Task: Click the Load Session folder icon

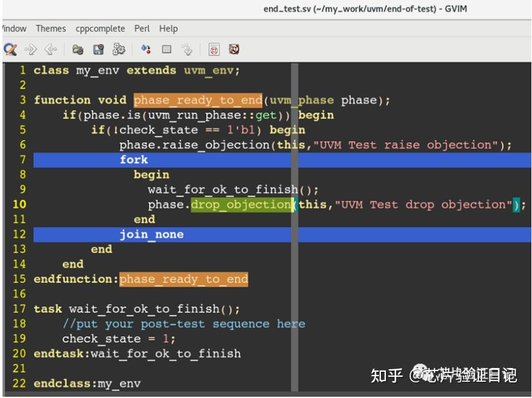Action: (77, 49)
